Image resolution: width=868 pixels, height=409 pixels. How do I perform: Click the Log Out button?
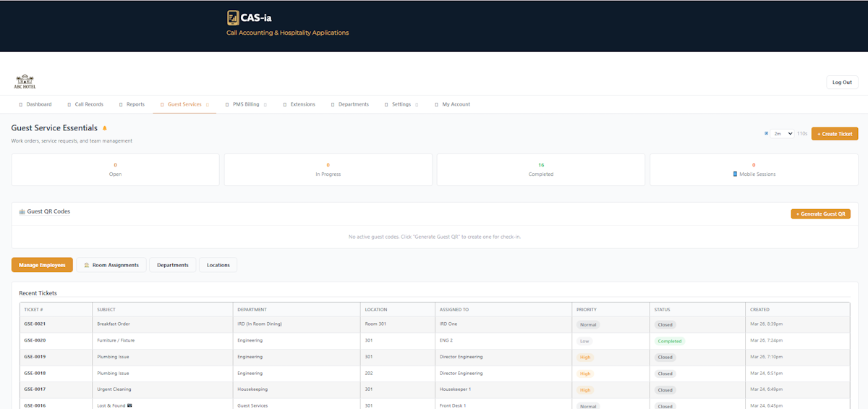pyautogui.click(x=842, y=82)
